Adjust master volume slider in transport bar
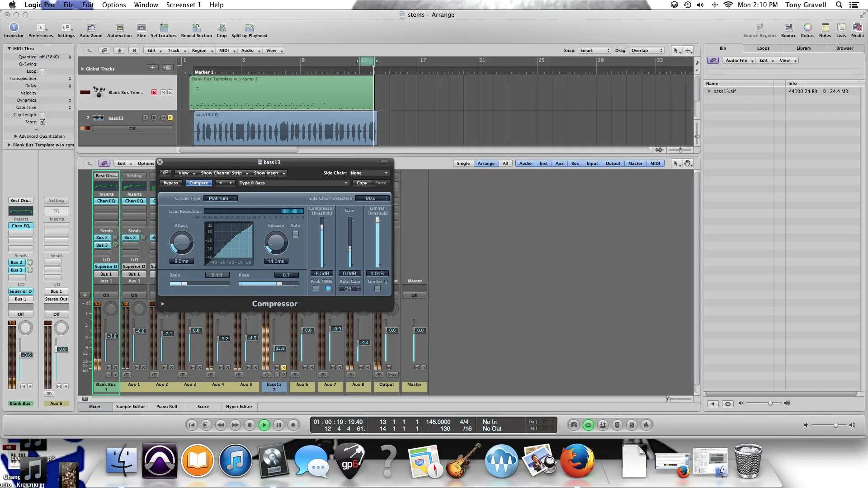868x488 pixels. click(829, 425)
